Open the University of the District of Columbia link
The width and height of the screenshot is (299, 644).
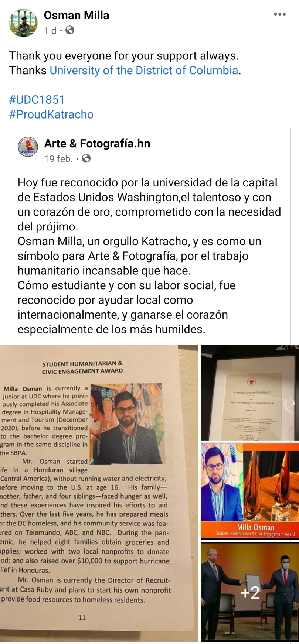coord(144,70)
